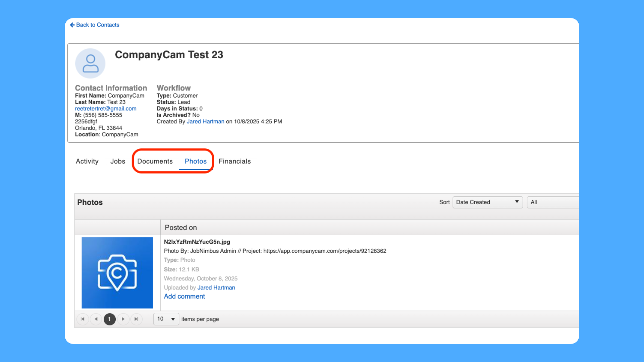
Task: Change items per page using the dropdown
Action: point(166,319)
